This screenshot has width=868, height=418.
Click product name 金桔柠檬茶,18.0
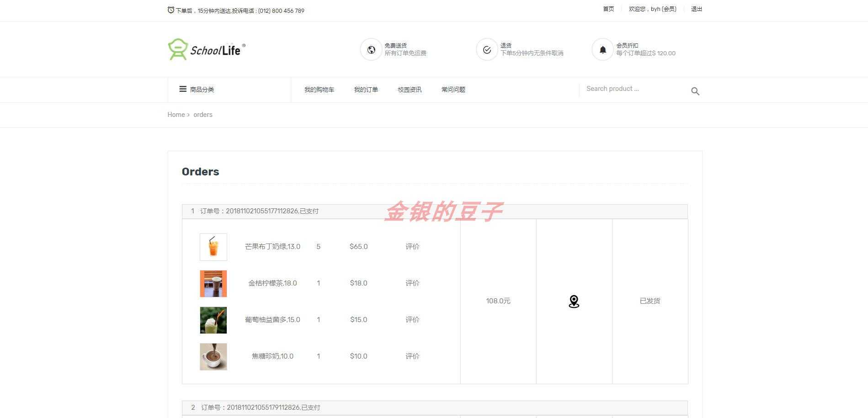(x=272, y=283)
